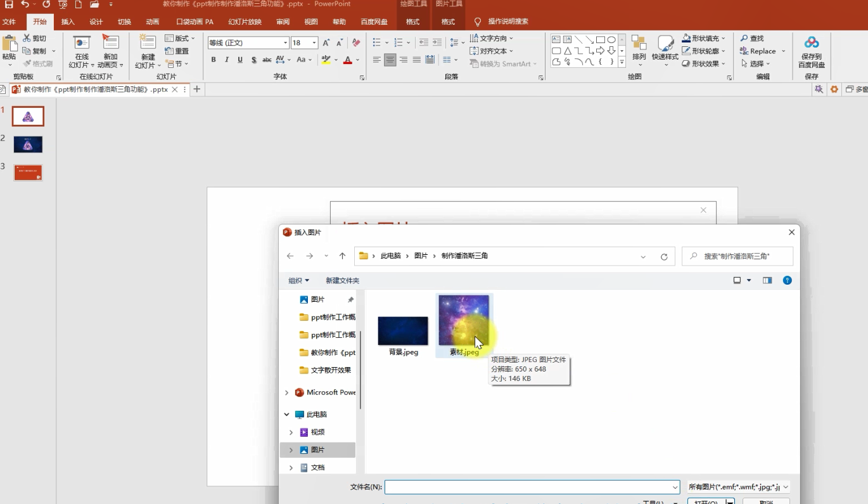
Task: Reset the slide with 重置
Action: click(177, 51)
